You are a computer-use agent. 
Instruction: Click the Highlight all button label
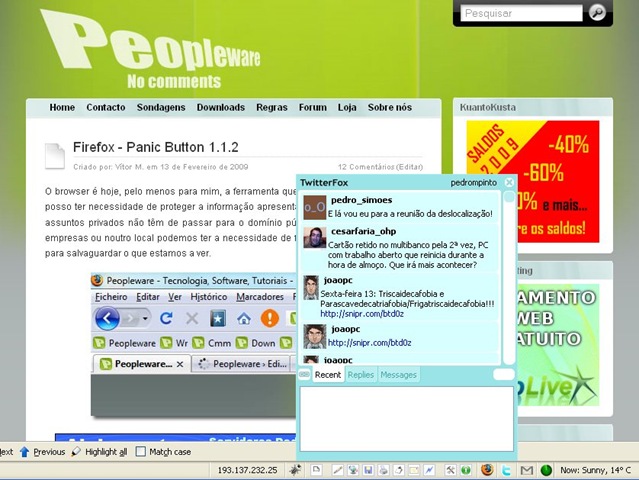click(106, 451)
